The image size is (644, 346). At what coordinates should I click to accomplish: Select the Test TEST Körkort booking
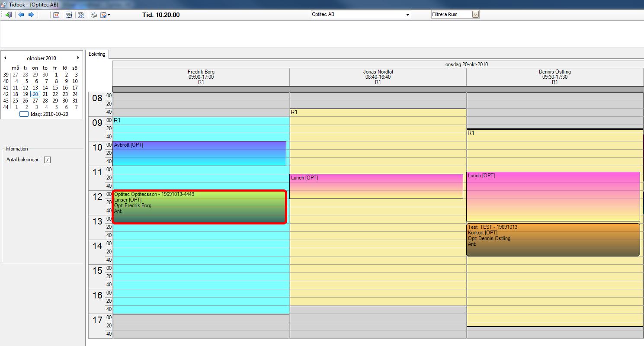click(x=553, y=240)
